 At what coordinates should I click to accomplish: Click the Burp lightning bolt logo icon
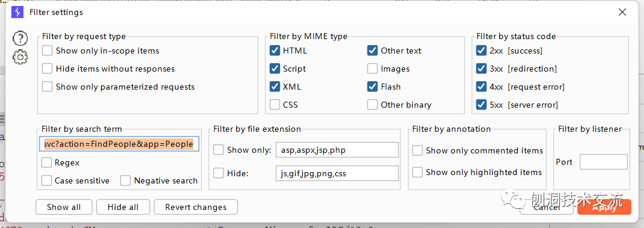(17, 13)
